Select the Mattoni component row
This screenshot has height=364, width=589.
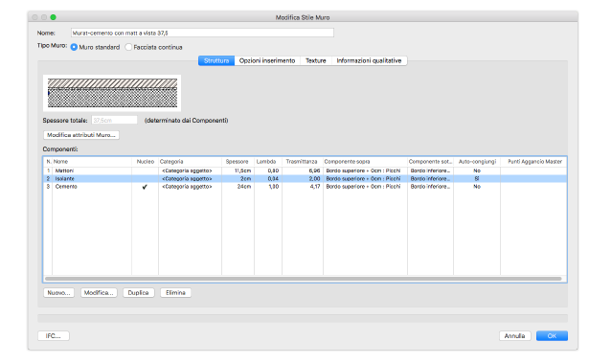point(305,171)
